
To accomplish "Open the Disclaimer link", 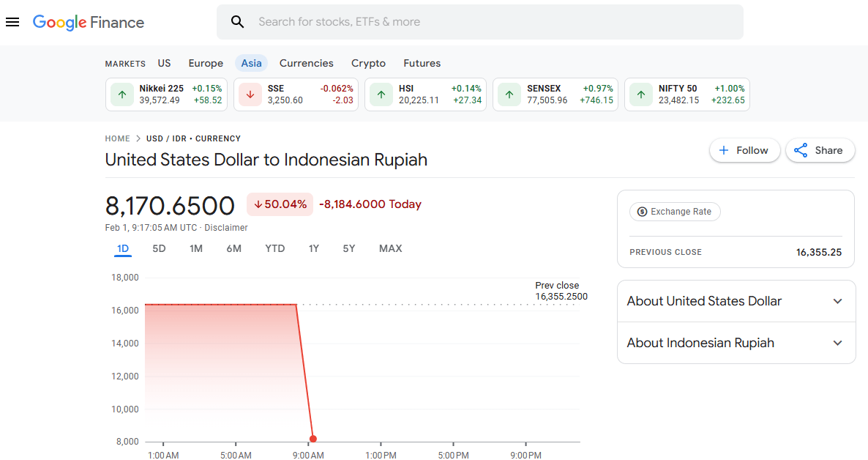I will coord(225,227).
